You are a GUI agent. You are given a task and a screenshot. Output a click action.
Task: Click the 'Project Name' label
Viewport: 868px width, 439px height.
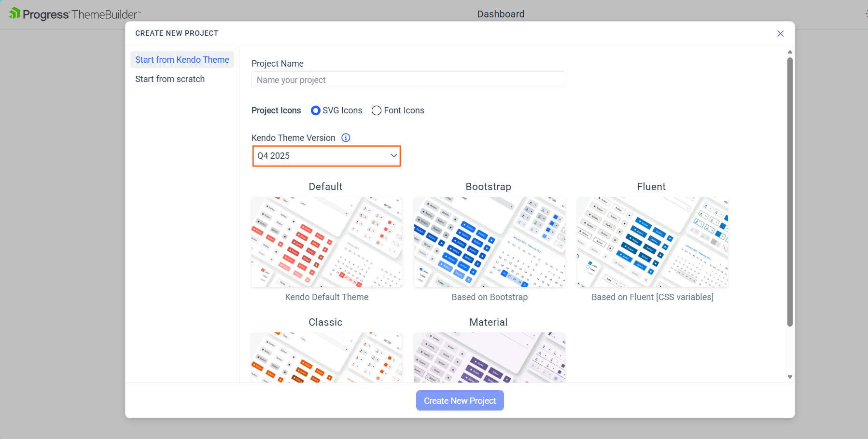278,64
